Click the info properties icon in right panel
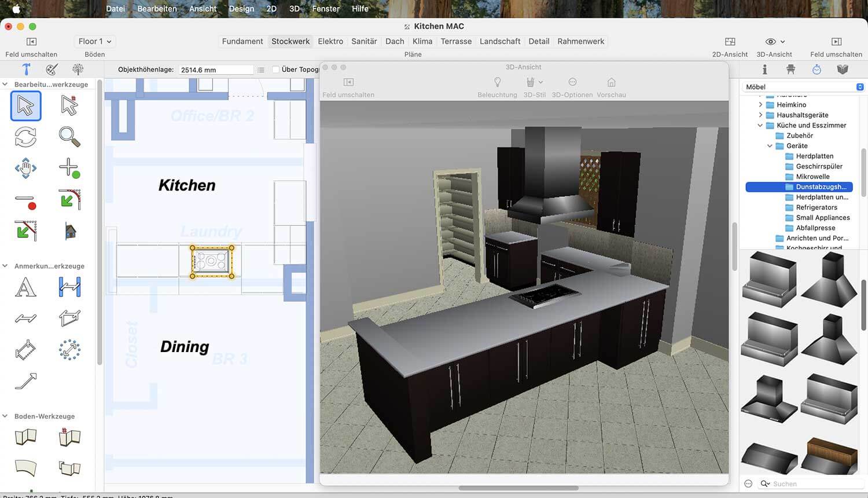 pos(764,69)
